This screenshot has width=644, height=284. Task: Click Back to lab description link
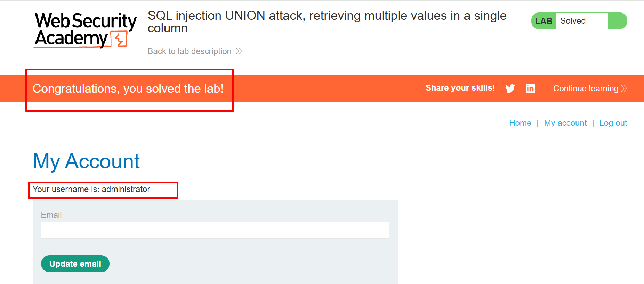[x=190, y=51]
